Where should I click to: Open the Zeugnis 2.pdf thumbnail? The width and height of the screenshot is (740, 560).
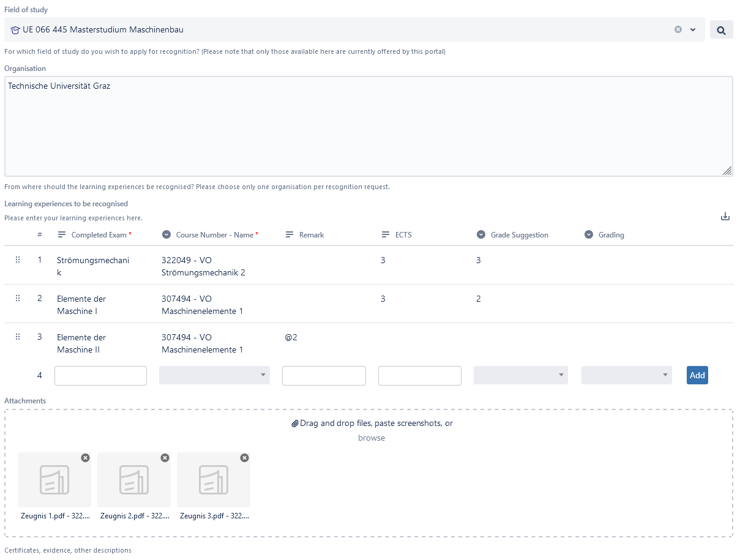coord(134,480)
